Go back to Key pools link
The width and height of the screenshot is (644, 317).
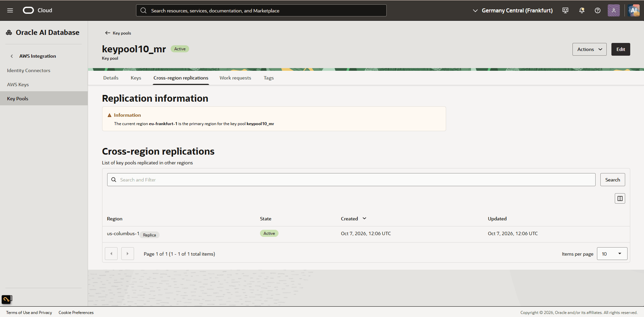tap(122, 33)
